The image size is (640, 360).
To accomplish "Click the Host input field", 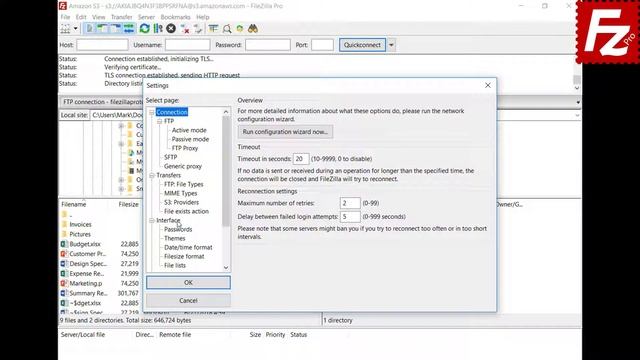I will pos(102,45).
